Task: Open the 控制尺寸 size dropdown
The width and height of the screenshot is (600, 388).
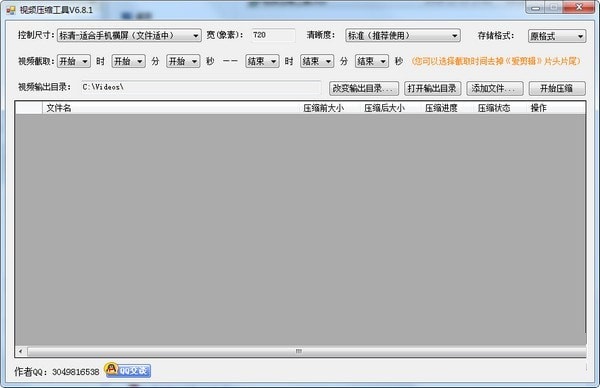Action: point(129,36)
